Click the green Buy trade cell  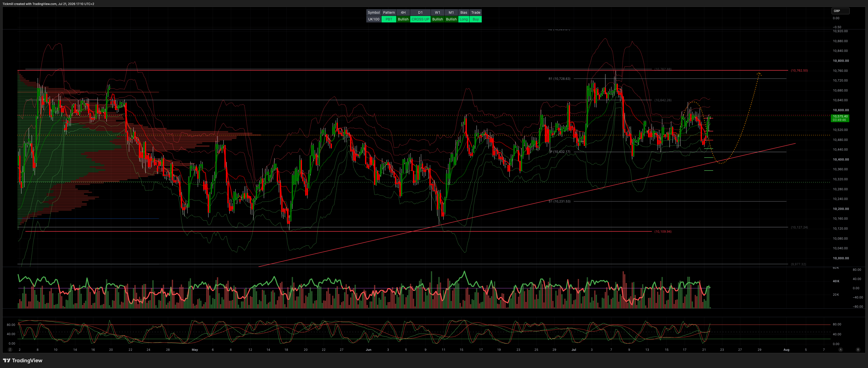(476, 19)
